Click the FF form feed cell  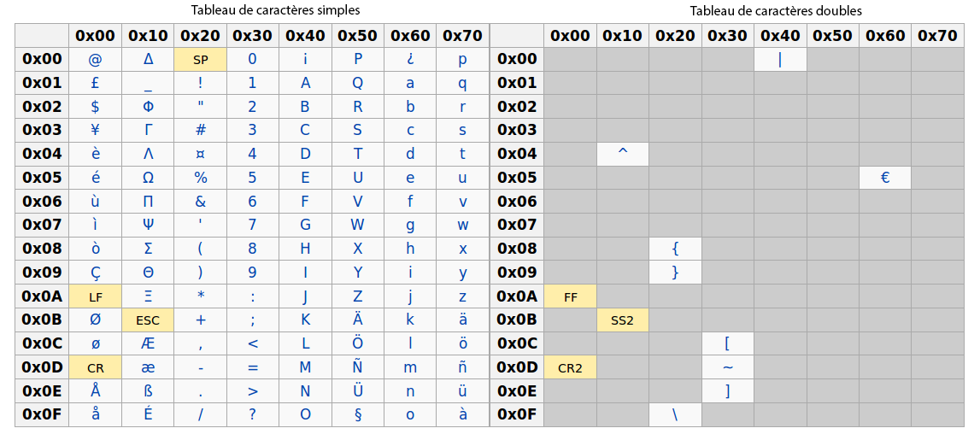(x=570, y=296)
